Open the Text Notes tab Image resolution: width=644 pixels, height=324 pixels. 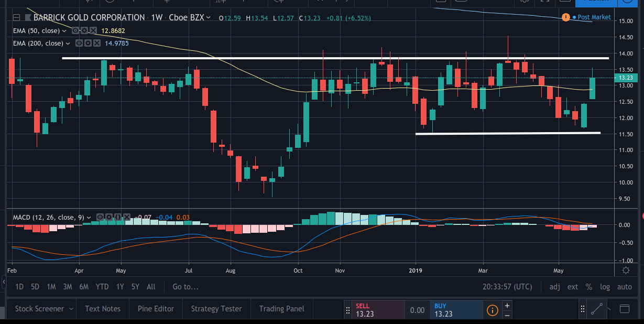pyautogui.click(x=103, y=309)
